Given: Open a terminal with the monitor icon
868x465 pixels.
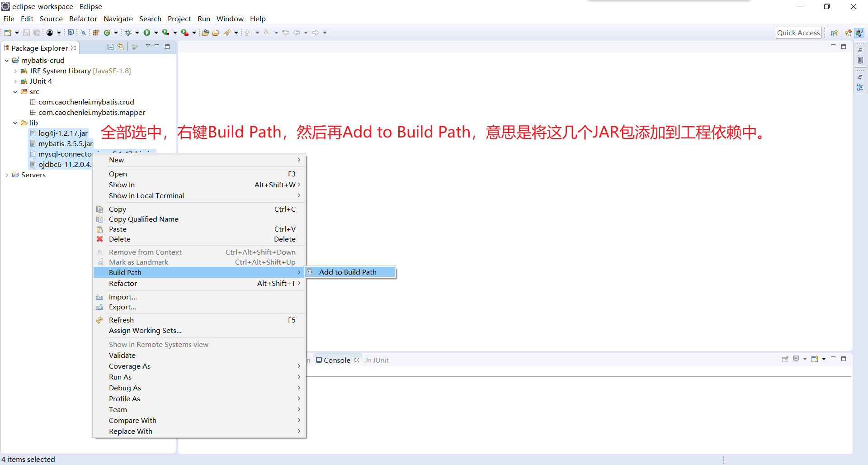Looking at the screenshot, I should click(x=71, y=33).
